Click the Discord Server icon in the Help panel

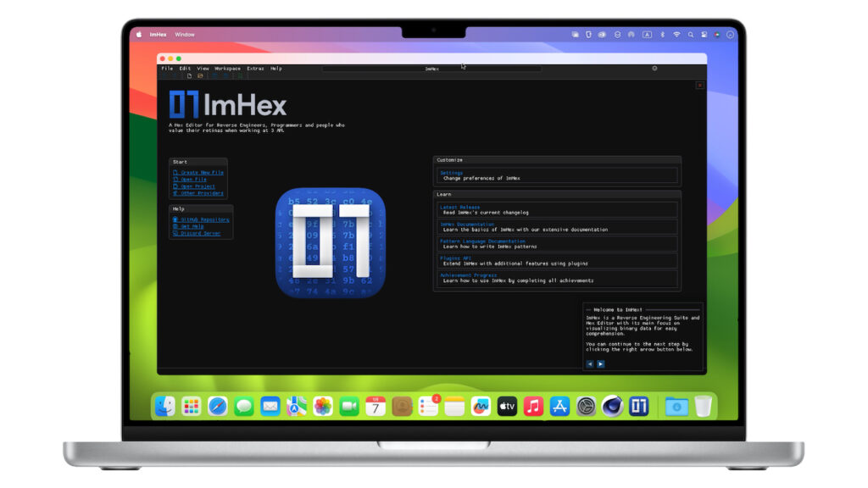pyautogui.click(x=175, y=232)
